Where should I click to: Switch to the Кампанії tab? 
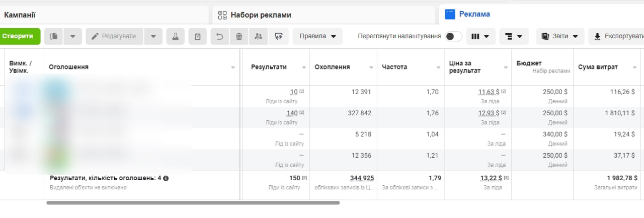20,15
